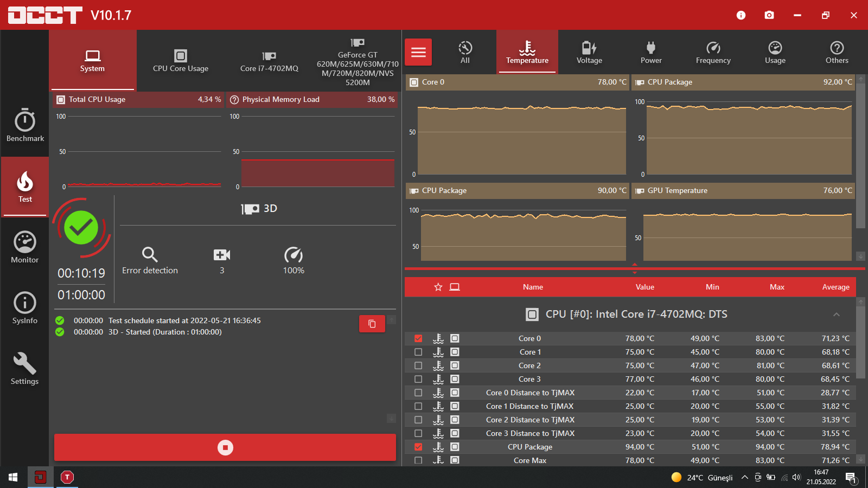Check the Core 1 checkbox
868x488 pixels.
[418, 352]
